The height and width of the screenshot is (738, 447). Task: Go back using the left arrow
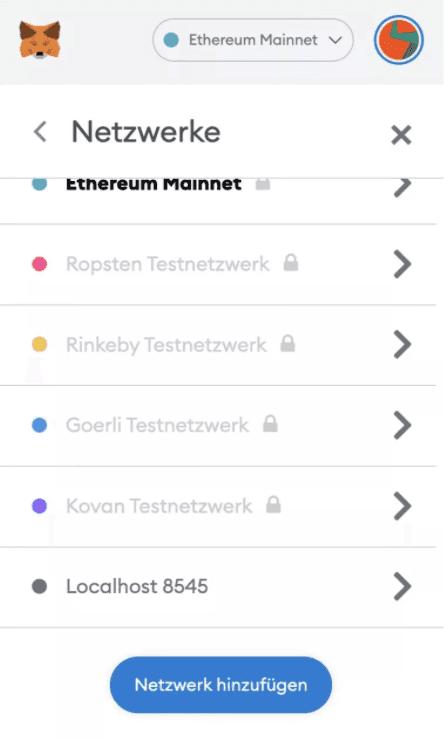click(x=40, y=132)
